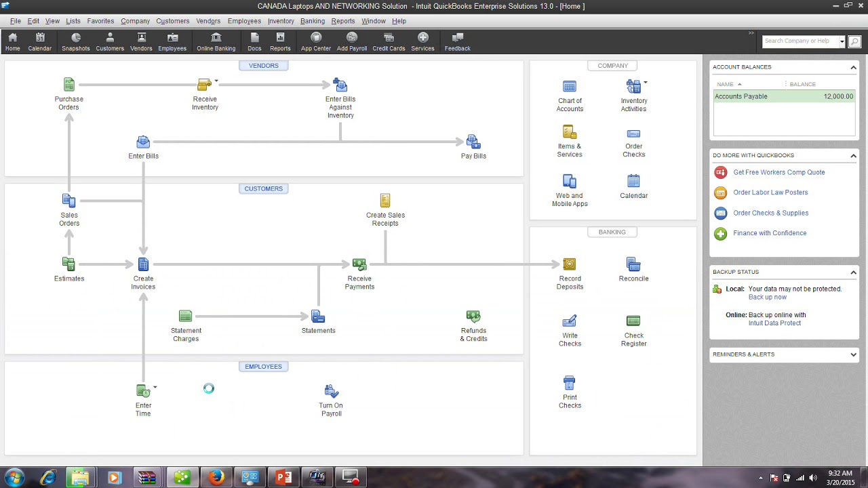This screenshot has height=488, width=868.
Task: Click Receive Payments icon
Action: click(x=359, y=264)
